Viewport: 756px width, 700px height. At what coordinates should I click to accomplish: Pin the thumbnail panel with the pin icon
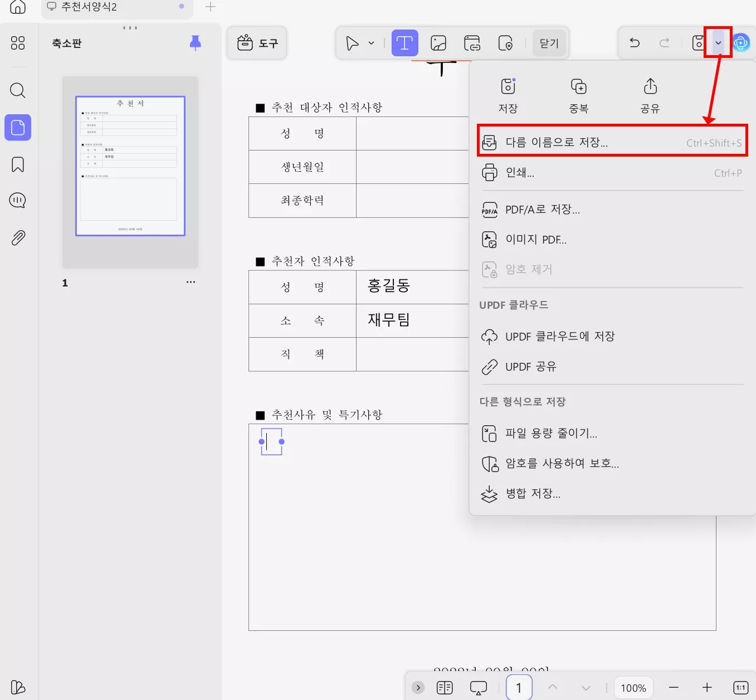click(x=196, y=43)
